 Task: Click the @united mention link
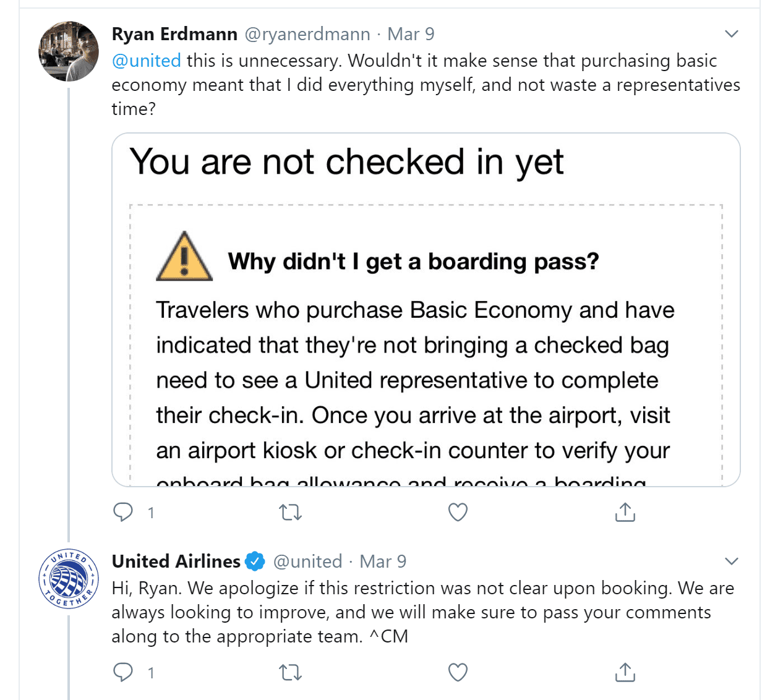(147, 61)
